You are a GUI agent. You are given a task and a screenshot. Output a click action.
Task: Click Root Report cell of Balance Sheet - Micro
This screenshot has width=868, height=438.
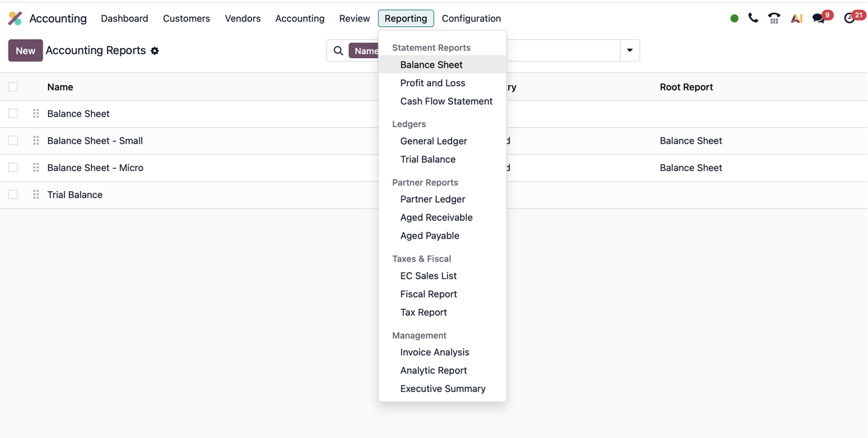pos(691,168)
